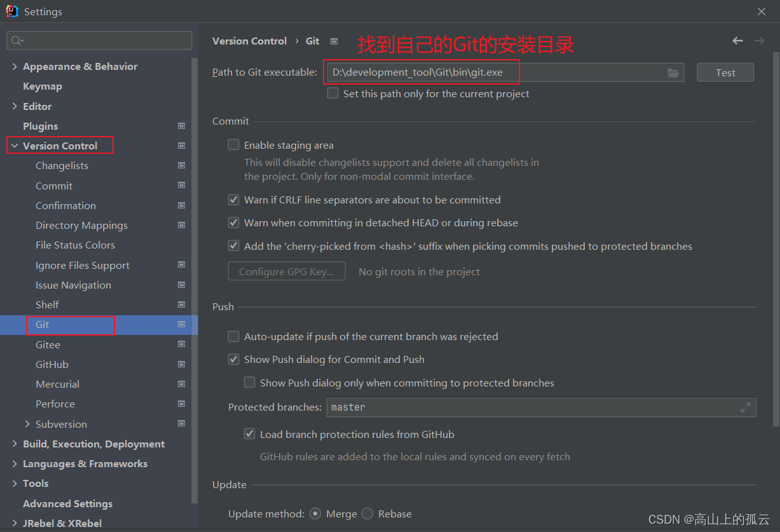780x532 pixels.
Task: Collapse the Version Control section
Action: tap(15, 146)
